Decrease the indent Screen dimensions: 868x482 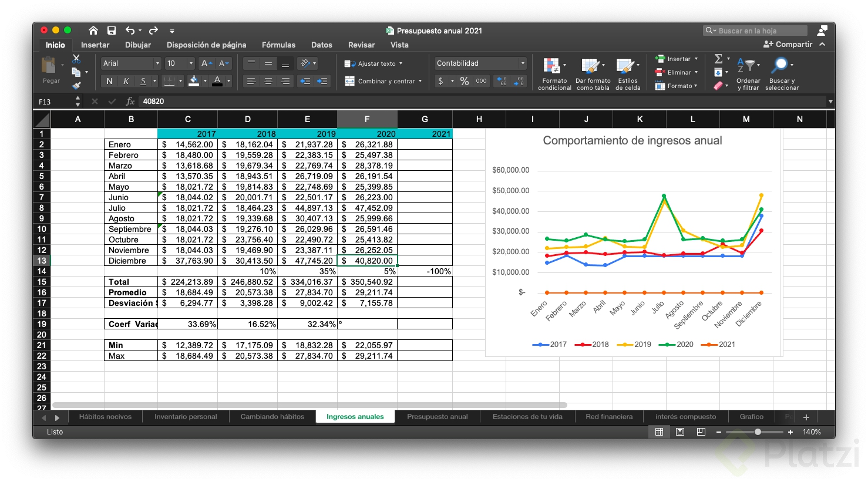pos(305,81)
